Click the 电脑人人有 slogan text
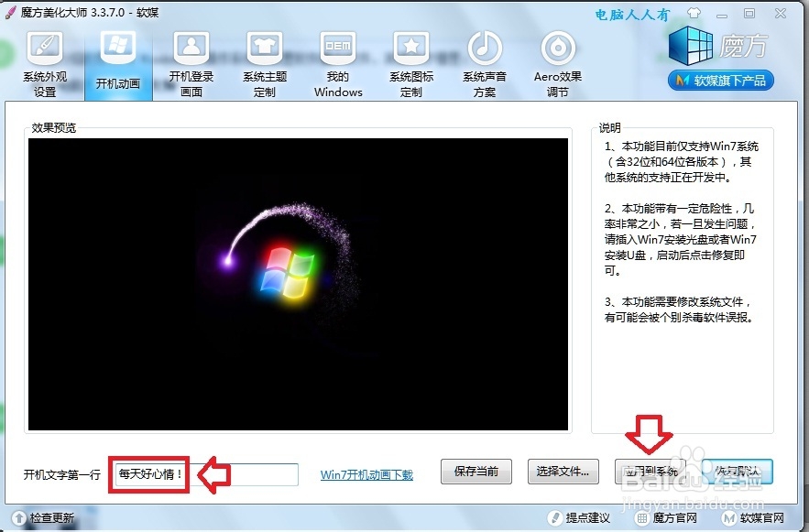Screen dimensions: 809x532 coord(632,15)
